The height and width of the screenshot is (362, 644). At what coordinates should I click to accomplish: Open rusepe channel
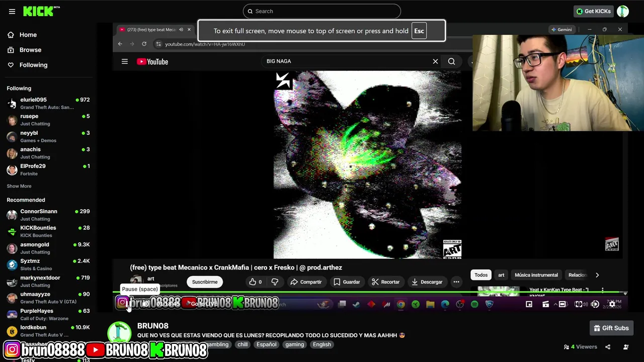pos(48,120)
